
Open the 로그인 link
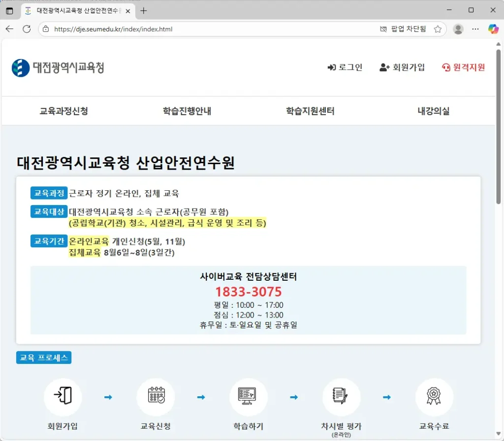coord(345,67)
